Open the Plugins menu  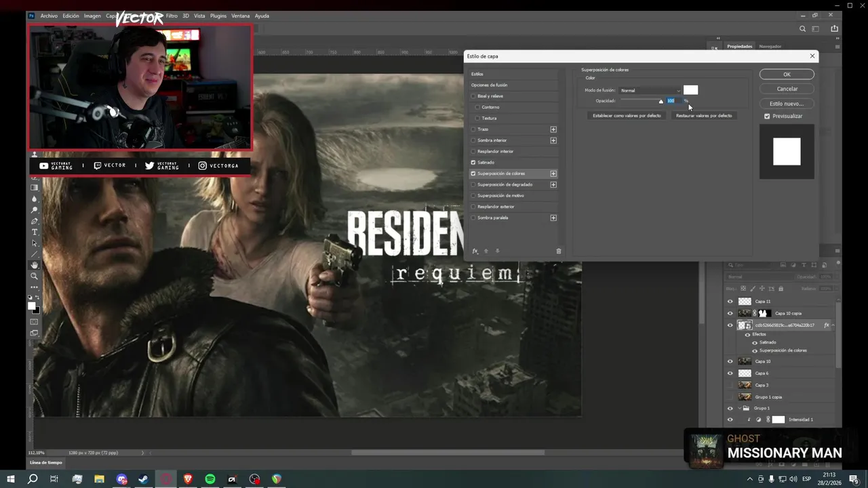tap(218, 16)
